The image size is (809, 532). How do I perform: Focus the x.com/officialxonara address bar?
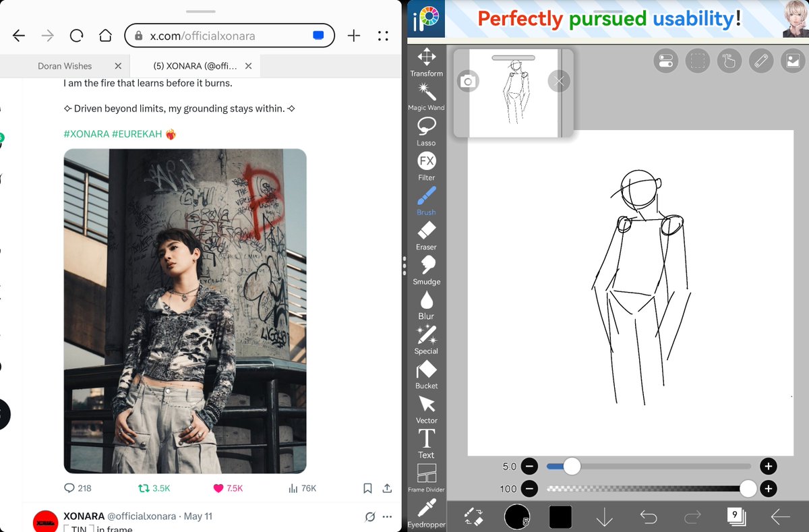point(229,36)
